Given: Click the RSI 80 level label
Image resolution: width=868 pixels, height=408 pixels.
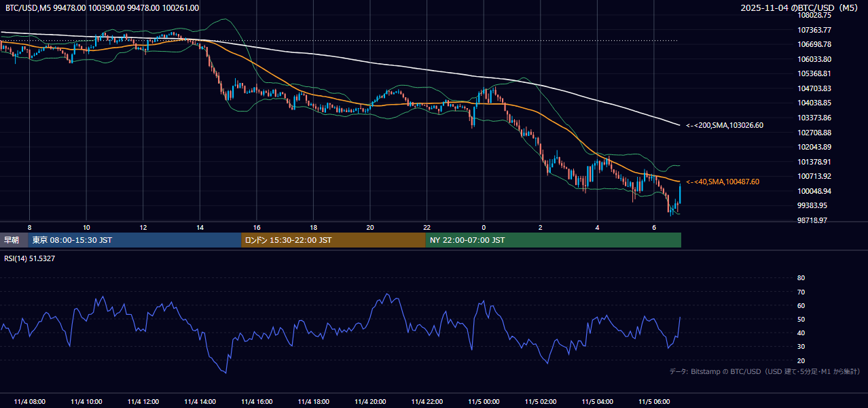Looking at the screenshot, I should click(x=801, y=278).
